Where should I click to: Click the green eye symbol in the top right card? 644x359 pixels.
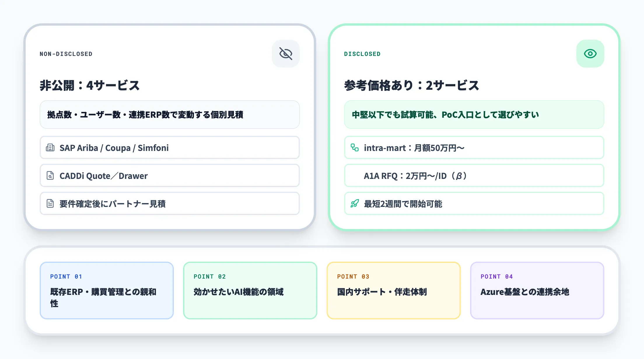point(590,53)
